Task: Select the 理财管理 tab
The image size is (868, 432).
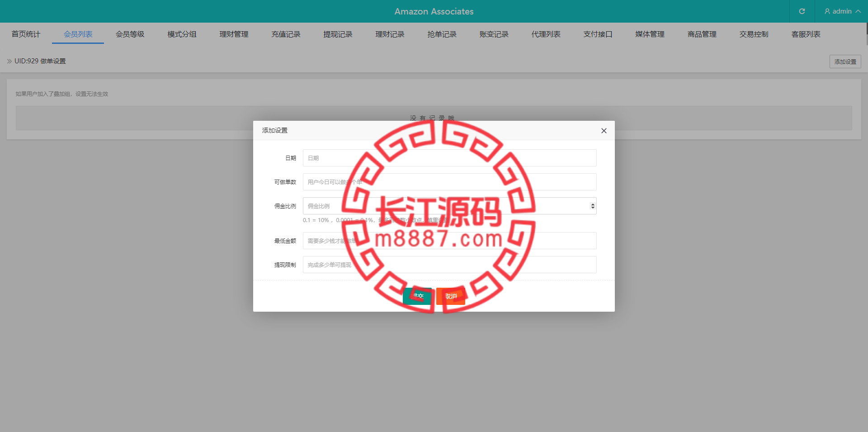Action: click(234, 34)
